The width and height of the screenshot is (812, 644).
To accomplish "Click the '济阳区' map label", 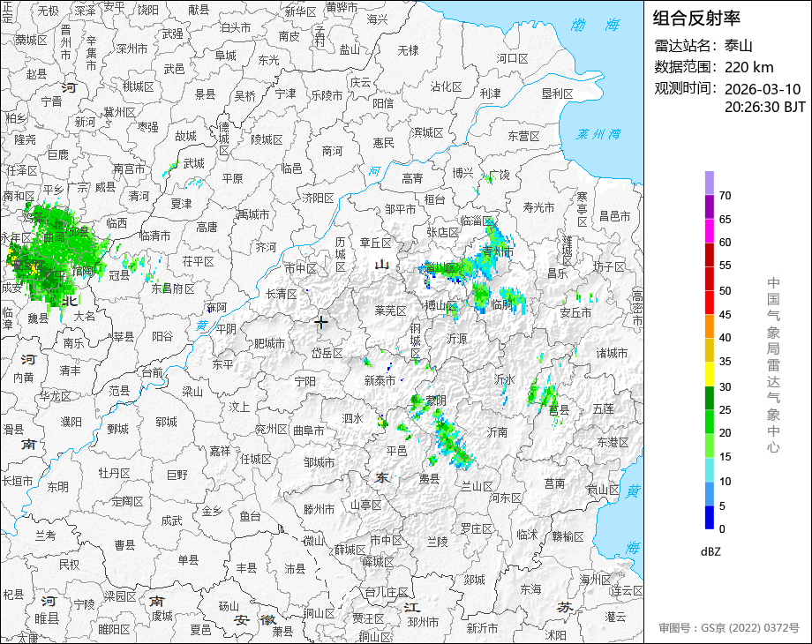I will (x=318, y=198).
